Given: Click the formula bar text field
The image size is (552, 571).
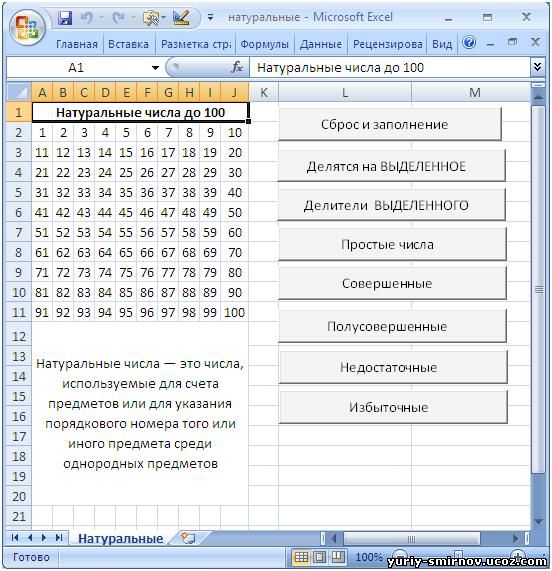Looking at the screenshot, I should point(390,68).
